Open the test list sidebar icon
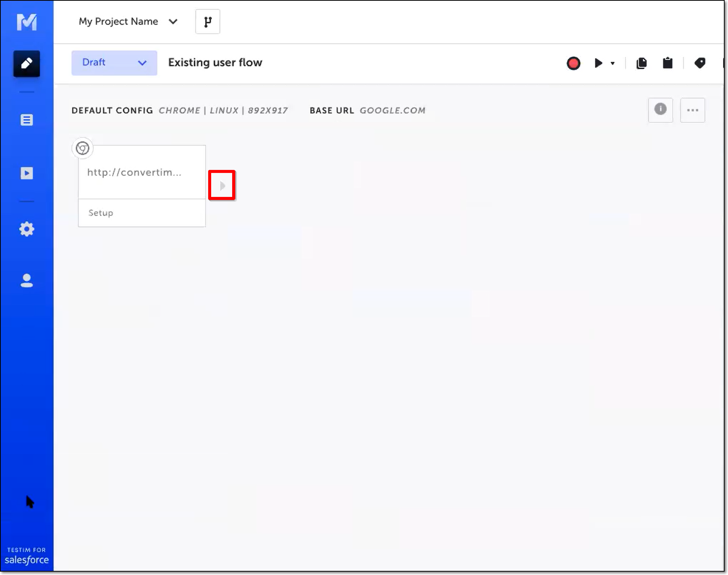 [x=27, y=120]
